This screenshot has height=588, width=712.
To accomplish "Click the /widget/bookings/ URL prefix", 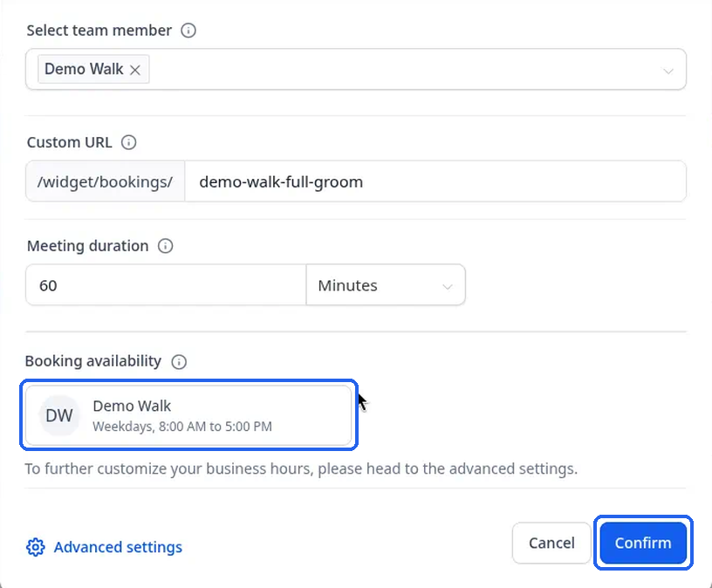I will 105,181.
